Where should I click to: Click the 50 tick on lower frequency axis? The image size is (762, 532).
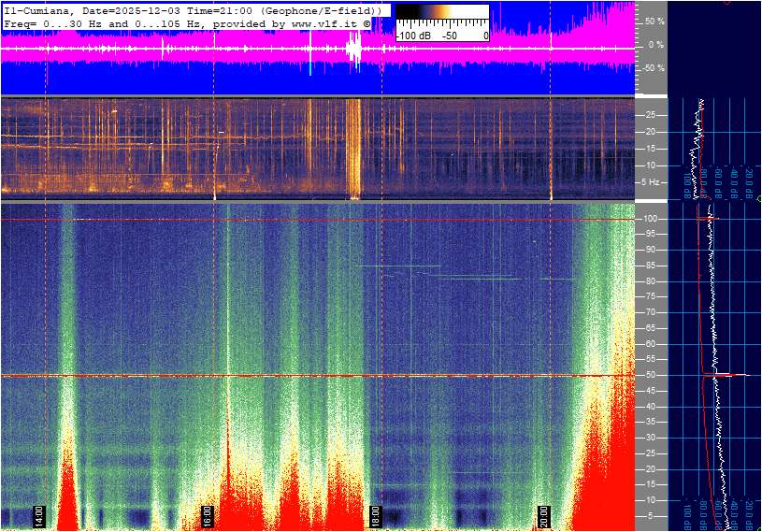(650, 375)
